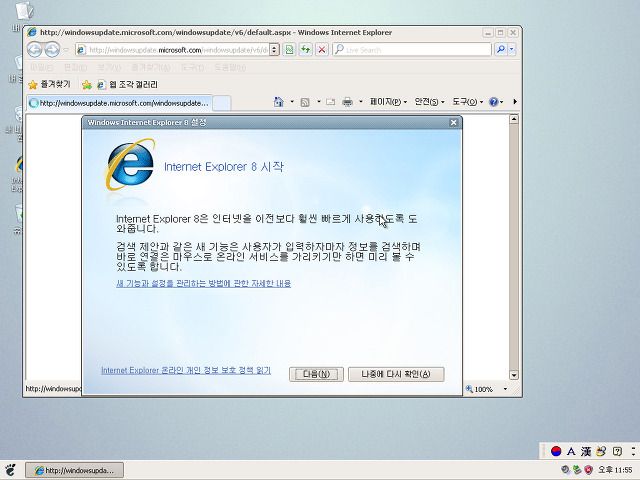This screenshot has width=640, height=480.
Task: Open the 페이지(P) menu
Action: tap(388, 102)
